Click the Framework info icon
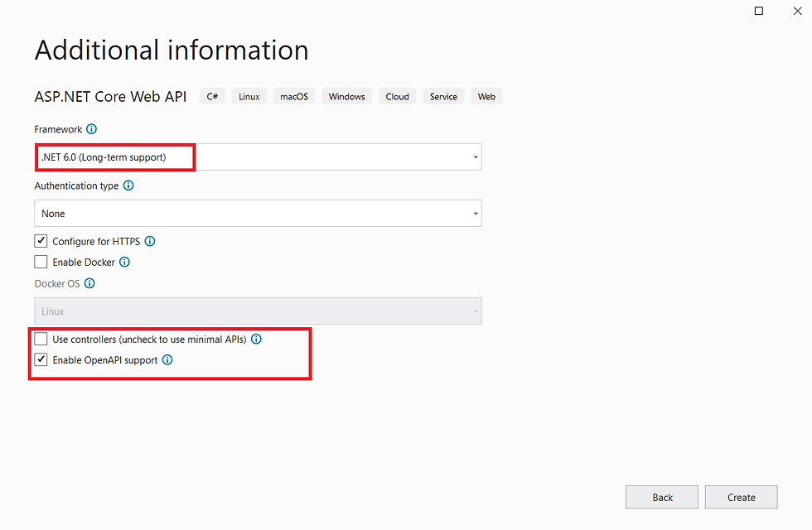Screen dimensions: 812x530 pyautogui.click(x=92, y=129)
